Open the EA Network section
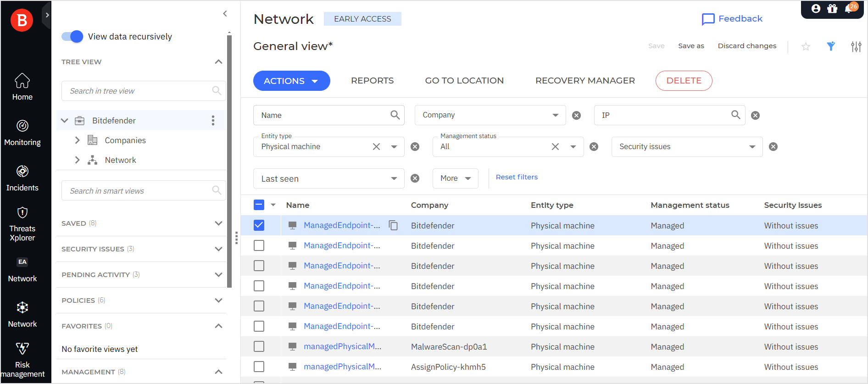The height and width of the screenshot is (384, 868). click(22, 269)
